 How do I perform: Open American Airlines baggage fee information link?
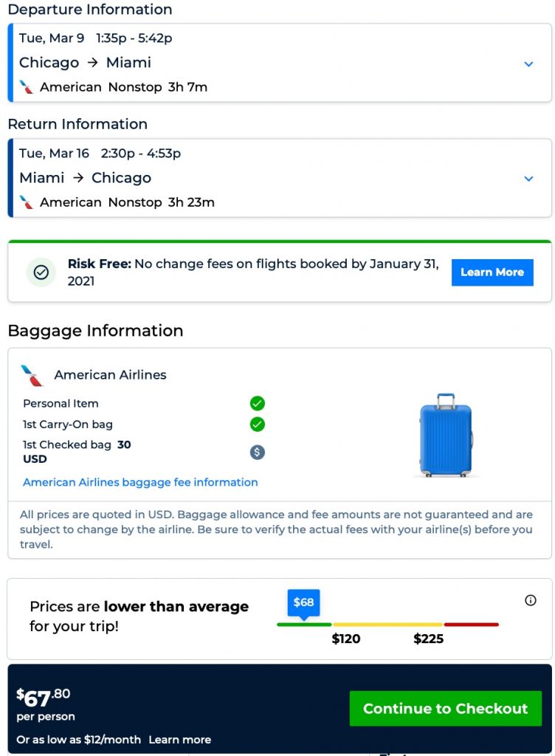click(140, 482)
